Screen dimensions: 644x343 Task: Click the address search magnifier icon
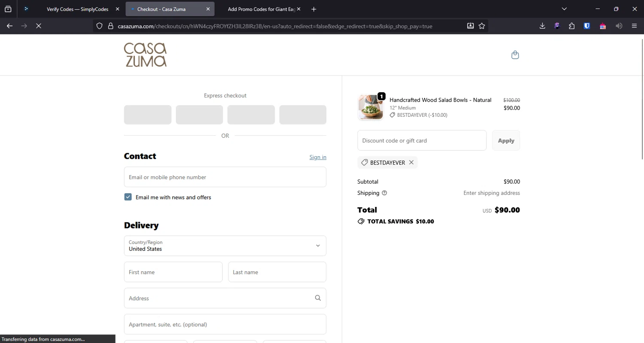tap(318, 298)
